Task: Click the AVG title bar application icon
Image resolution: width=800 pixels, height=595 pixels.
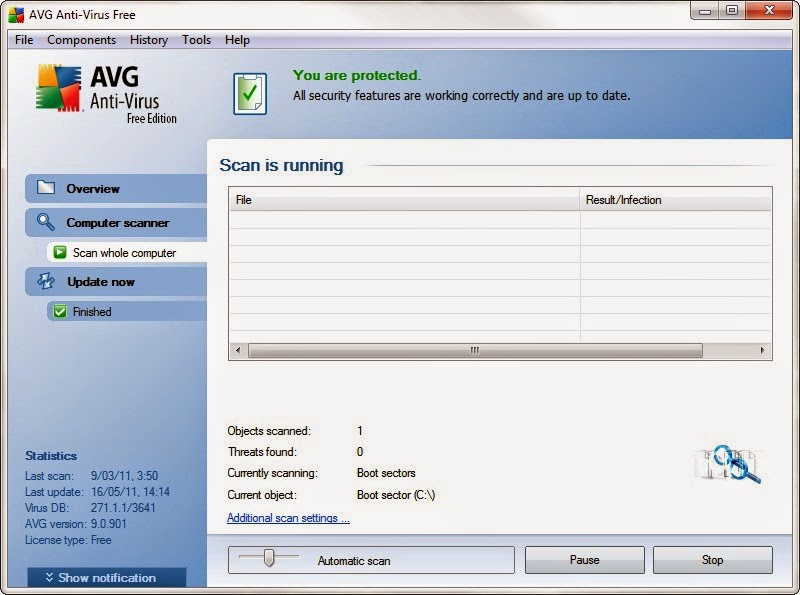Action: click(16, 15)
